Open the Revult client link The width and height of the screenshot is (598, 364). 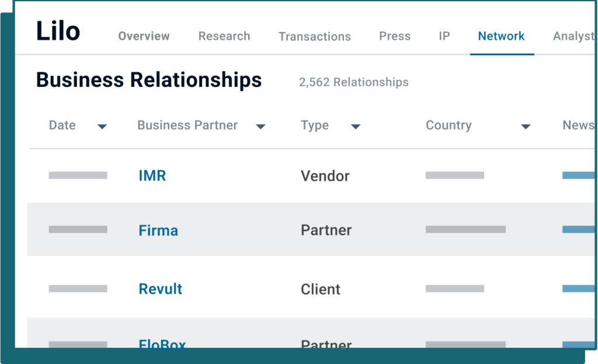161,289
